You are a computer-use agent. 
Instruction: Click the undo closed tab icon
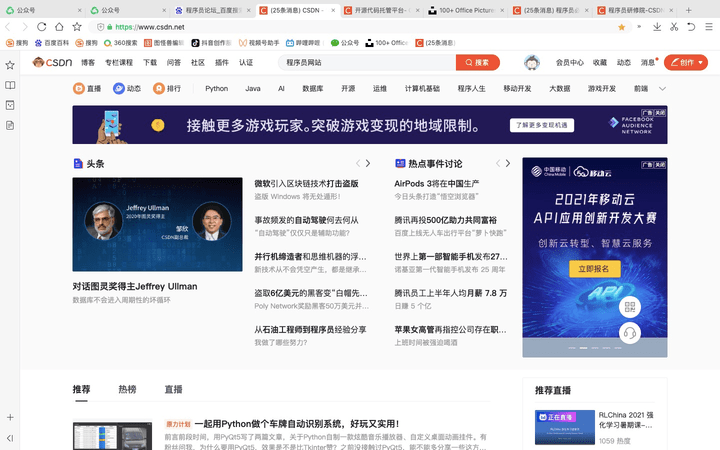point(691,27)
